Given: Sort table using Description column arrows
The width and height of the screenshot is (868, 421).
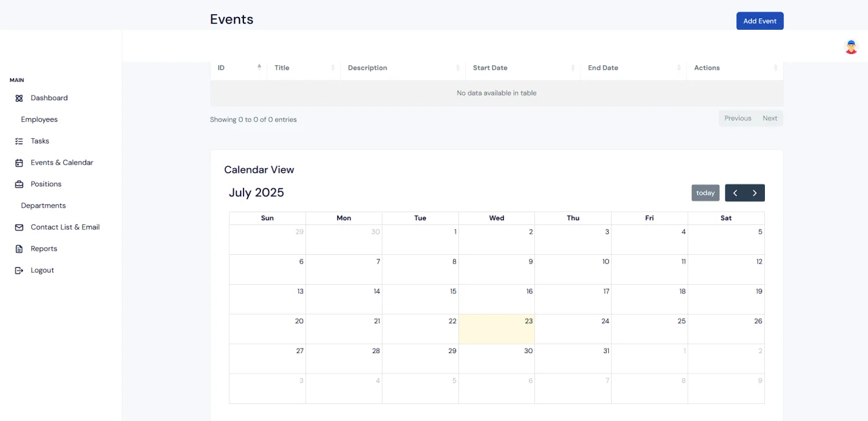Looking at the screenshot, I should click(458, 68).
